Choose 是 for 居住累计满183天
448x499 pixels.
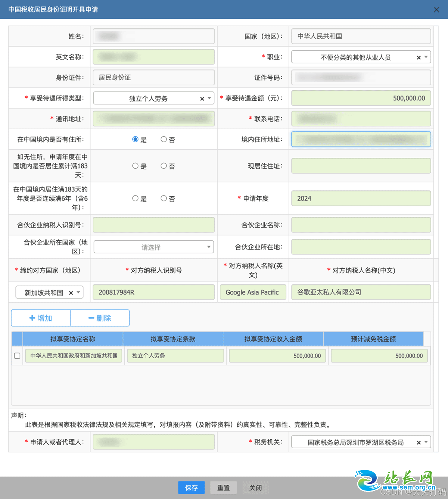click(x=135, y=166)
